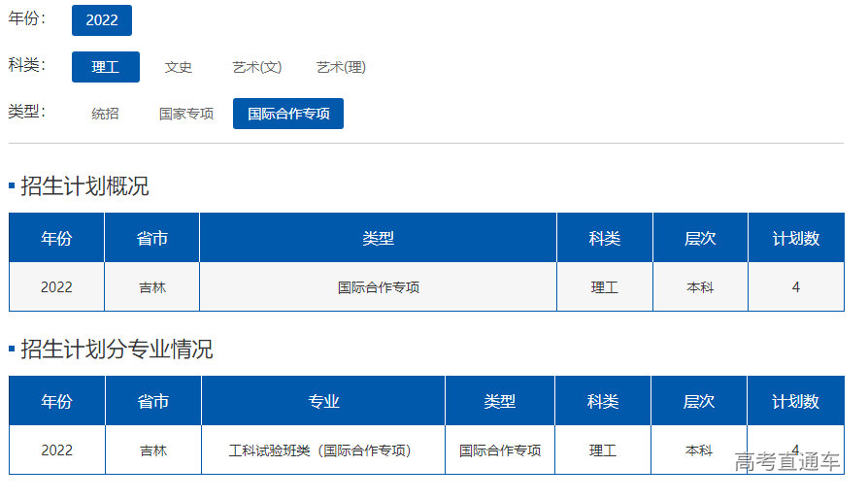Select the 2022 year filter button
The height and width of the screenshot is (500, 868).
tap(102, 20)
